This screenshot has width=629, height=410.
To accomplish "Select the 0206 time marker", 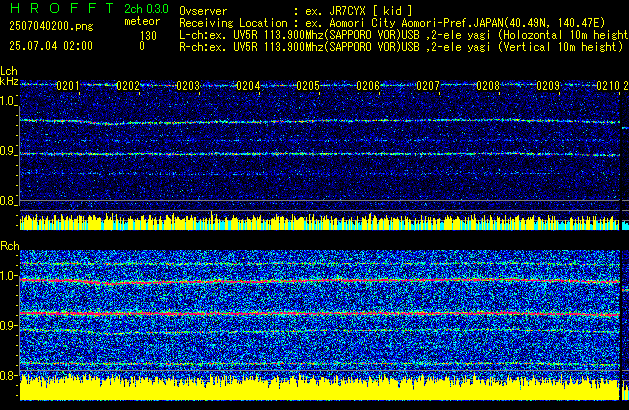I will point(368,86).
